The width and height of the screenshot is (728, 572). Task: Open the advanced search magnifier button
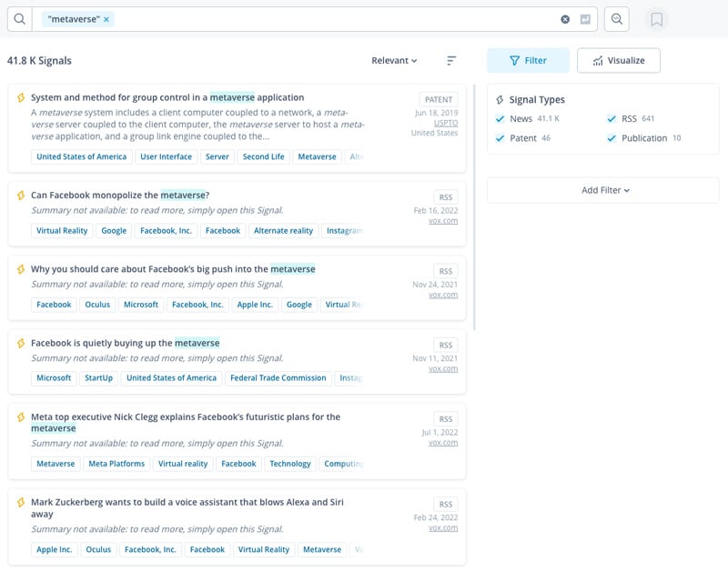tap(617, 19)
